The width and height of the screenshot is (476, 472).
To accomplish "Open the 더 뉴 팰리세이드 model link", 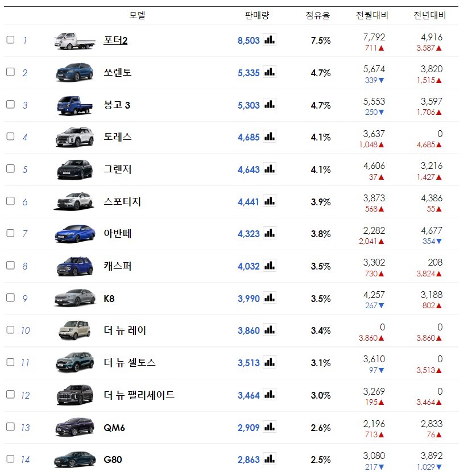I will tap(139, 395).
